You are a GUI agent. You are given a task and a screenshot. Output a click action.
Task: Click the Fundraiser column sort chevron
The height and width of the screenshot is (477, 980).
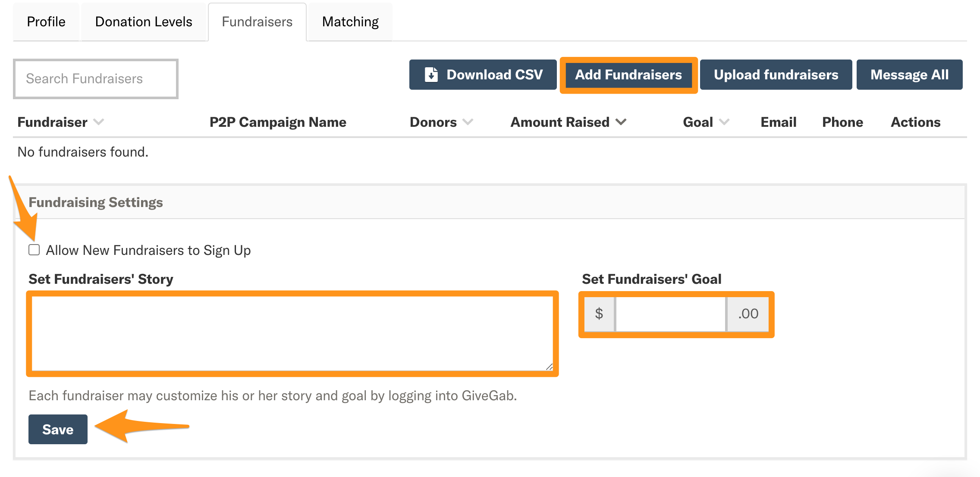pyautogui.click(x=99, y=122)
